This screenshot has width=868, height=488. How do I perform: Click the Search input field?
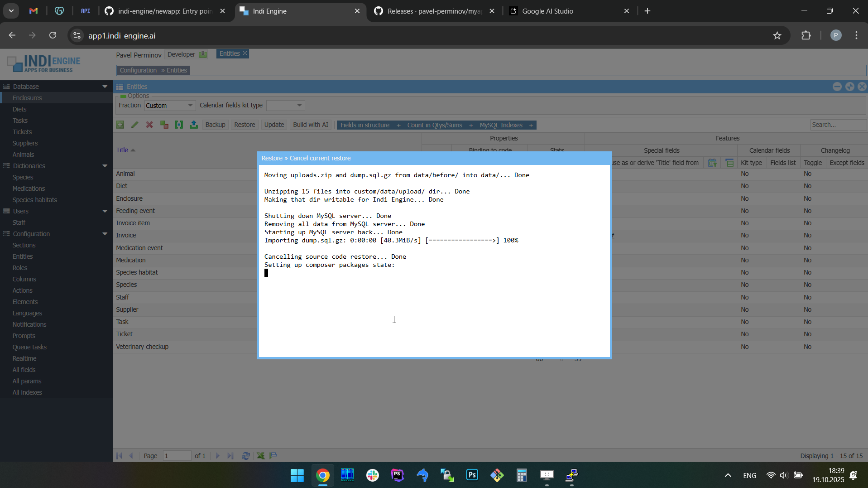(x=837, y=125)
